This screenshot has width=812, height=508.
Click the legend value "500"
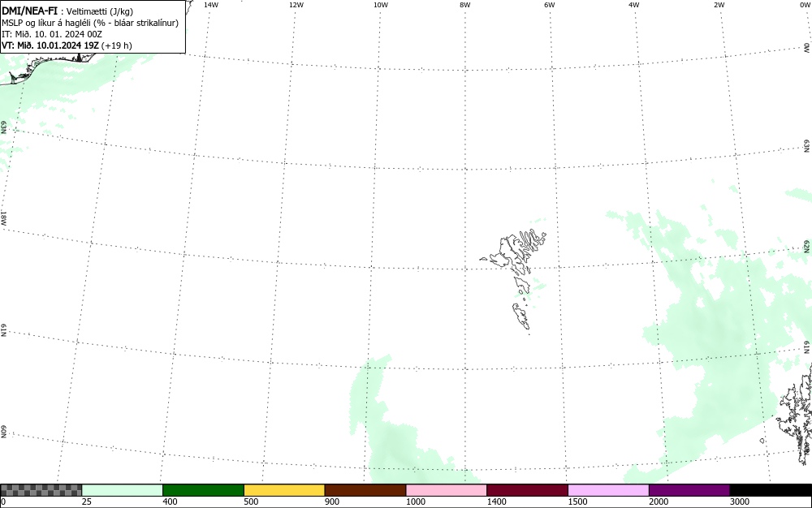(251, 502)
